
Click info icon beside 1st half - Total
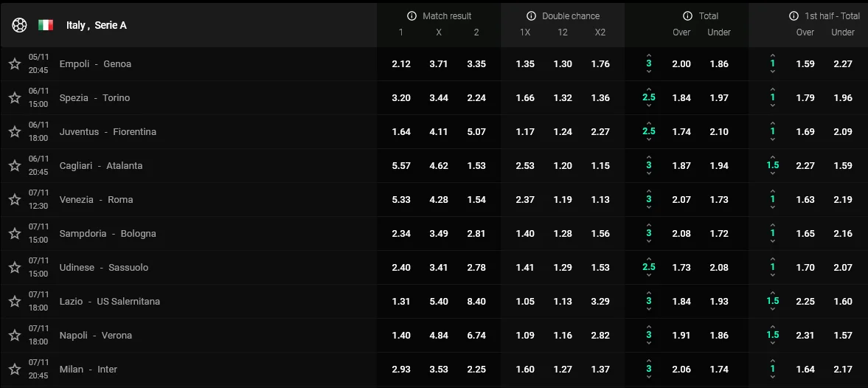coord(794,16)
